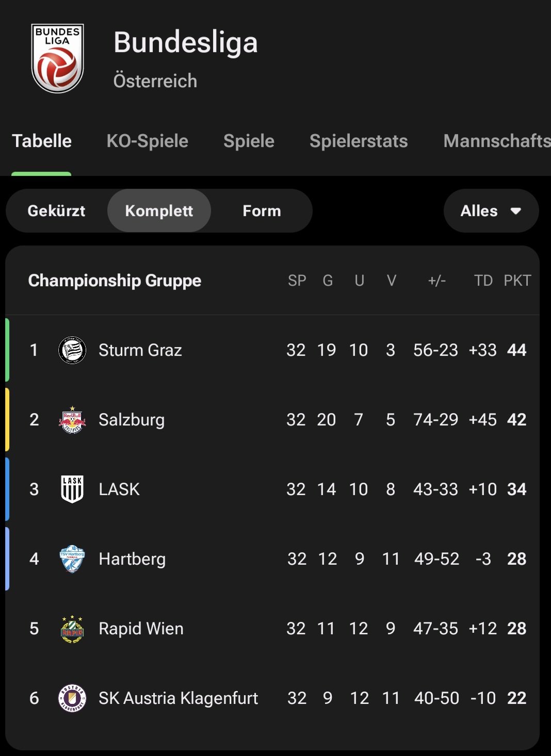This screenshot has height=756, width=551.
Task: Select the Tabelle tab
Action: 42,141
